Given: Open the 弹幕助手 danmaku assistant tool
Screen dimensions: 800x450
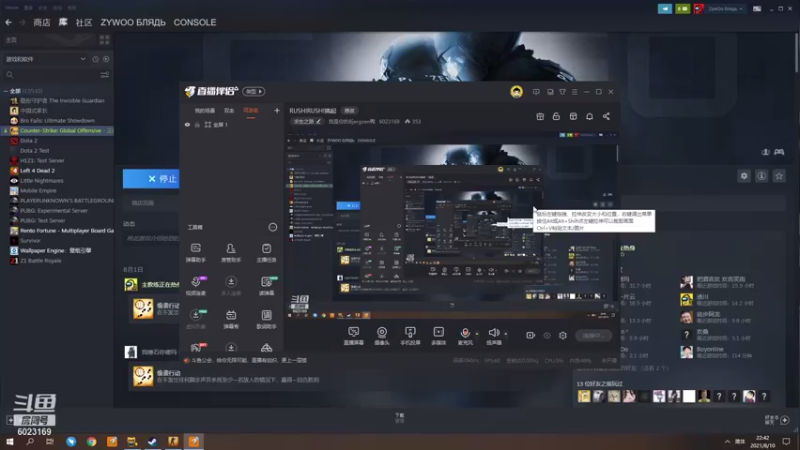Looking at the screenshot, I should (195, 253).
